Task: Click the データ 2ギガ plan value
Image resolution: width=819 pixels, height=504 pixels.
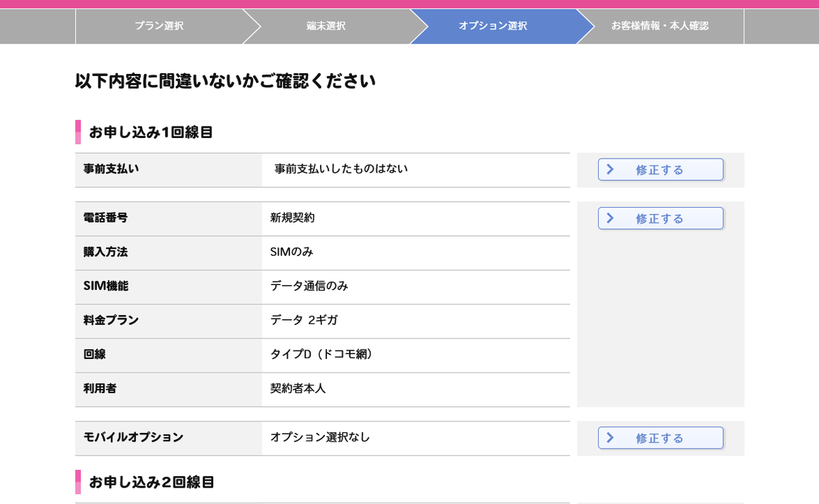Action: [x=304, y=321]
